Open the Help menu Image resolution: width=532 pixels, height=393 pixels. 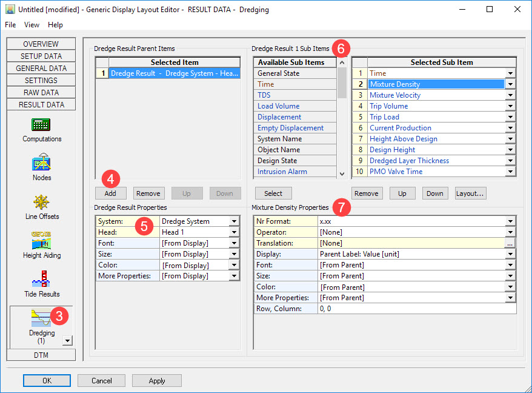coord(55,25)
